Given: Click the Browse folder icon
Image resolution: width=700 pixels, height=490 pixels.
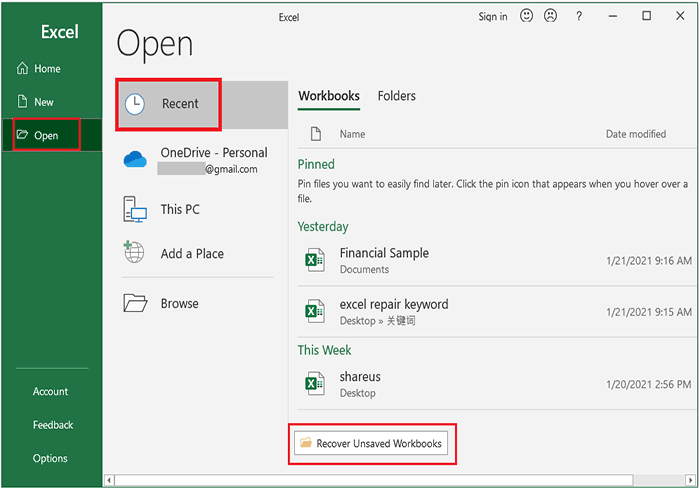Looking at the screenshot, I should pyautogui.click(x=135, y=303).
